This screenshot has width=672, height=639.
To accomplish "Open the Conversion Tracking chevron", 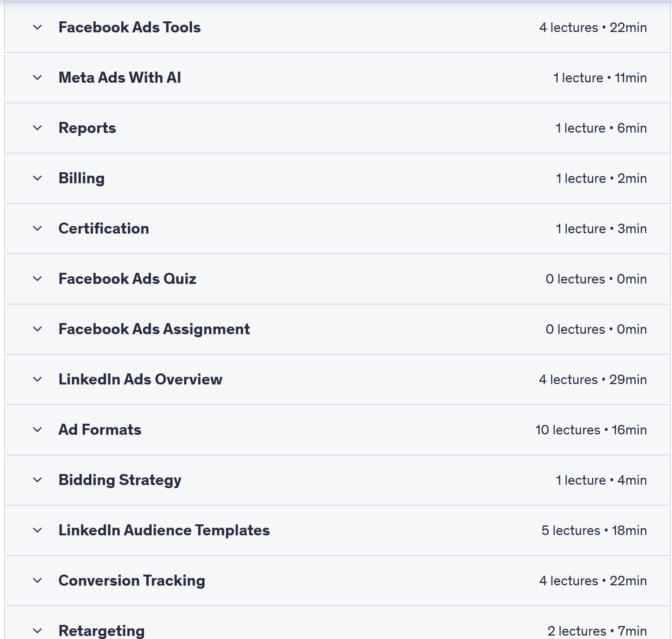I will pos(37,581).
